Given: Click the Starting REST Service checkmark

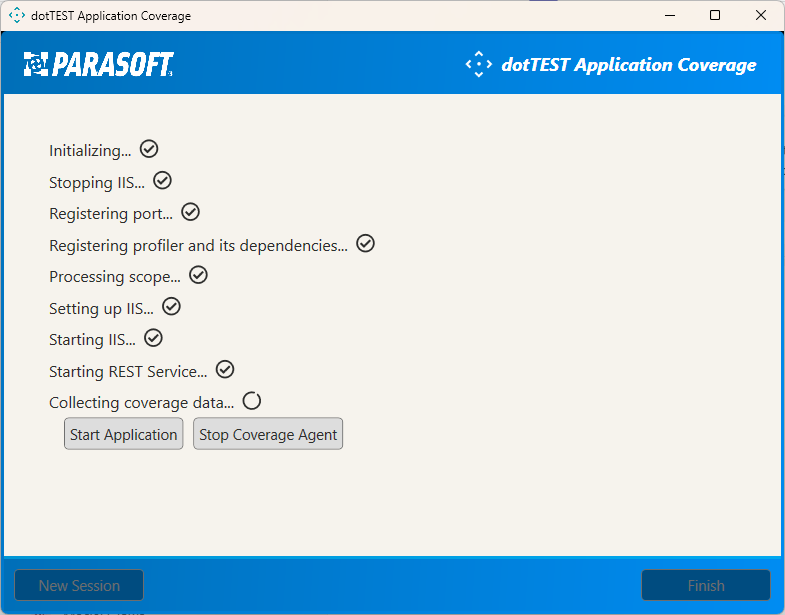Looking at the screenshot, I should coord(225,370).
